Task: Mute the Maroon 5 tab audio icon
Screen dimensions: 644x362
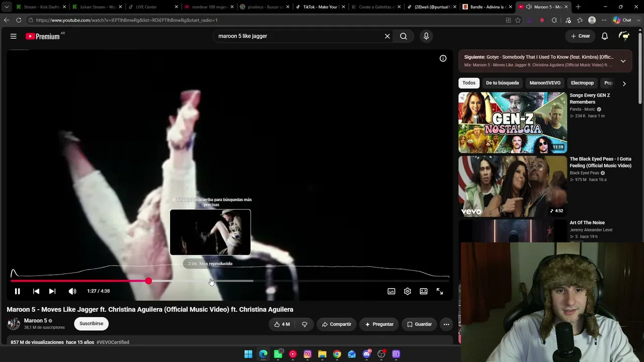Action: (529, 7)
